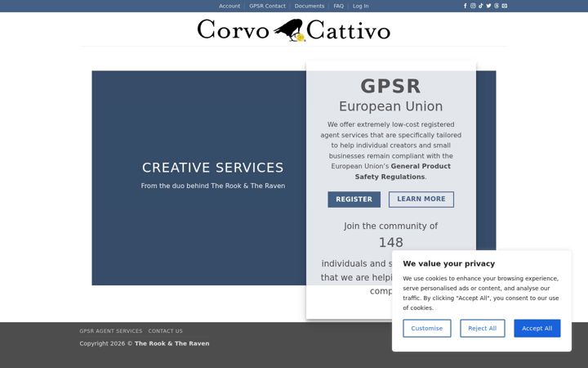Viewport: 588px width, 368px height.
Task: Click the LEARN MORE button
Action: click(x=421, y=200)
